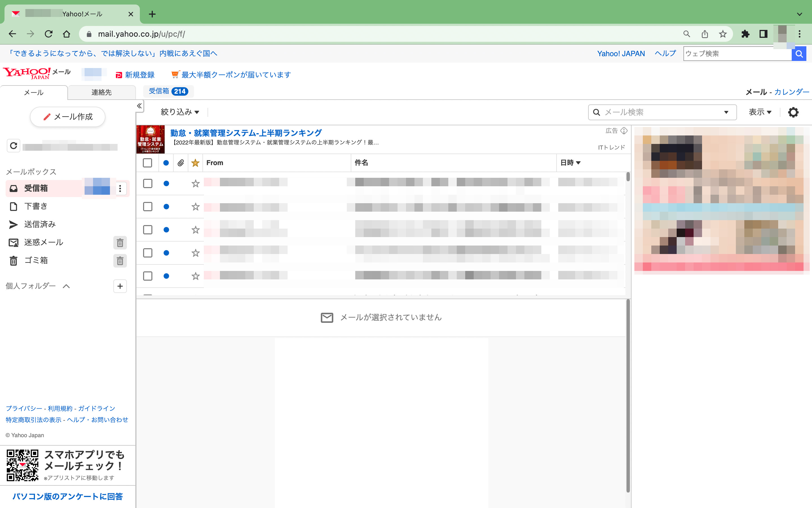Tick the checkbox of the third email row
This screenshot has width=812, height=508.
[x=148, y=230]
